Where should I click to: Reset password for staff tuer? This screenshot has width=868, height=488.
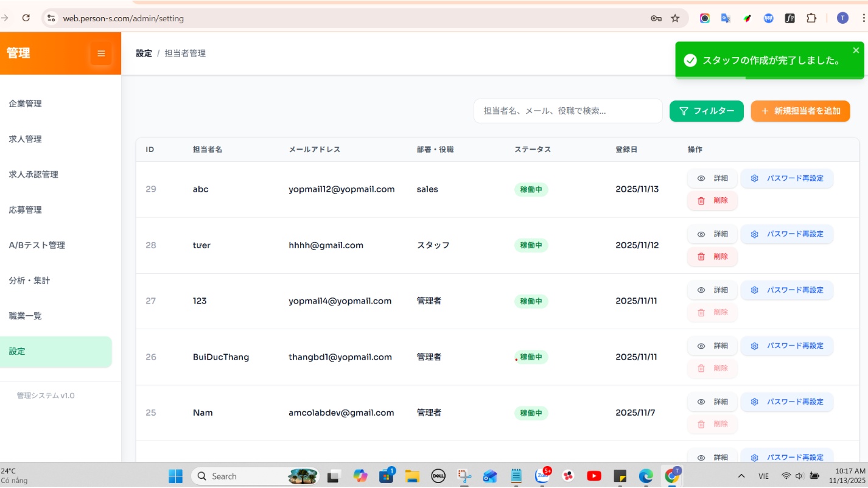click(786, 234)
